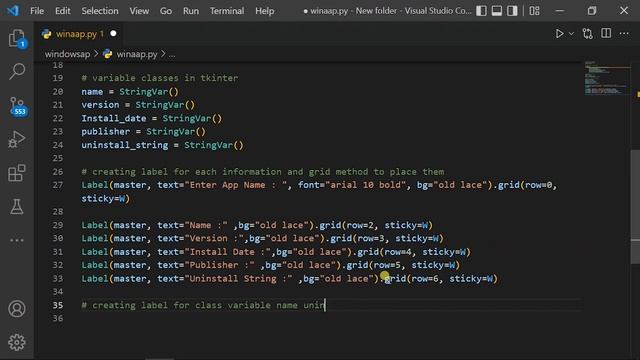Click the 'uninstall_string' variable on line 24
The image size is (640, 360).
coord(124,145)
